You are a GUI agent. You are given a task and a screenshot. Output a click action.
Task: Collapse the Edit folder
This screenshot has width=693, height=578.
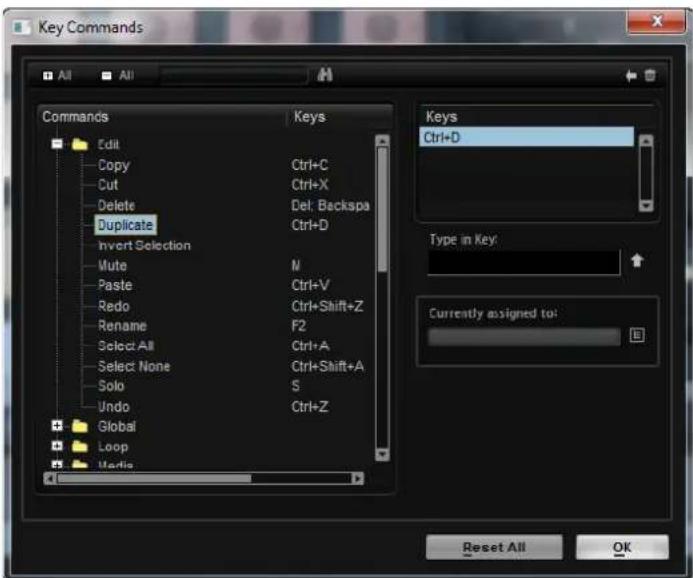click(x=57, y=144)
